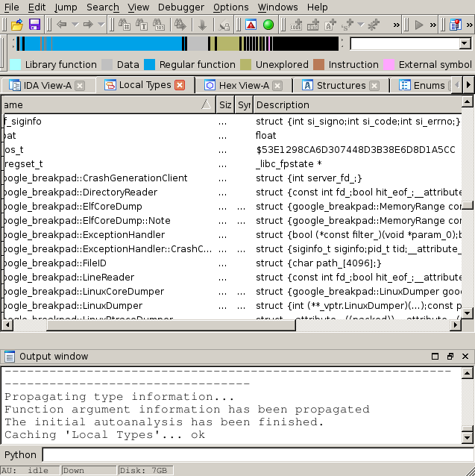Click the Python command input field

click(259, 455)
